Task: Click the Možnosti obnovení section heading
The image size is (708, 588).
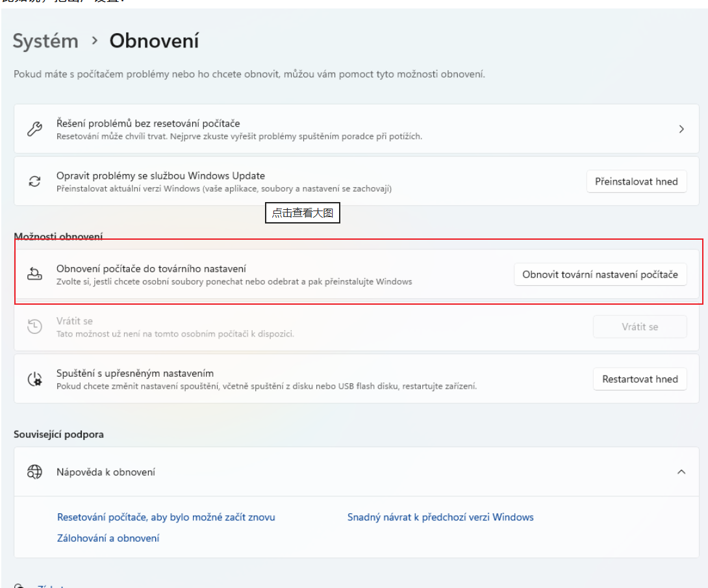Action: click(58, 236)
